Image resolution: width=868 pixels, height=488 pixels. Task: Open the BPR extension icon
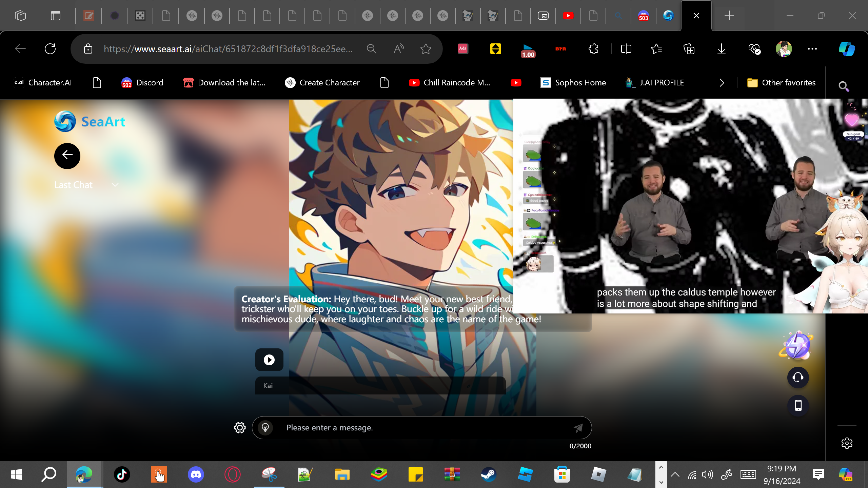click(561, 49)
